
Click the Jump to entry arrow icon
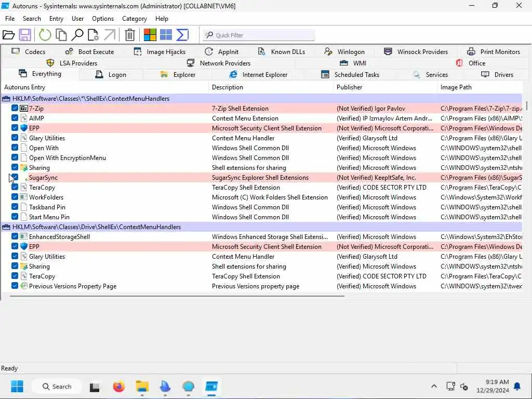coord(110,35)
